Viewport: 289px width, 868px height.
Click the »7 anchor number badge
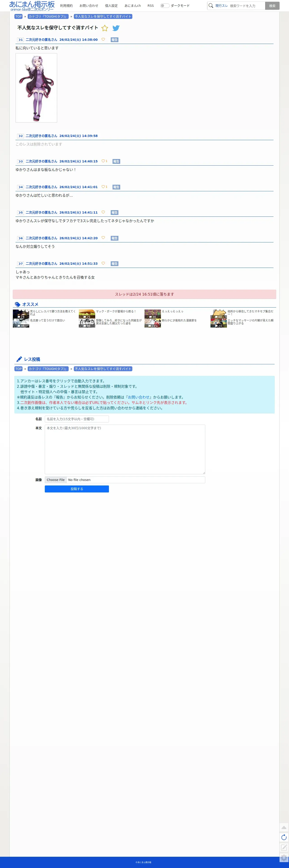point(20,264)
